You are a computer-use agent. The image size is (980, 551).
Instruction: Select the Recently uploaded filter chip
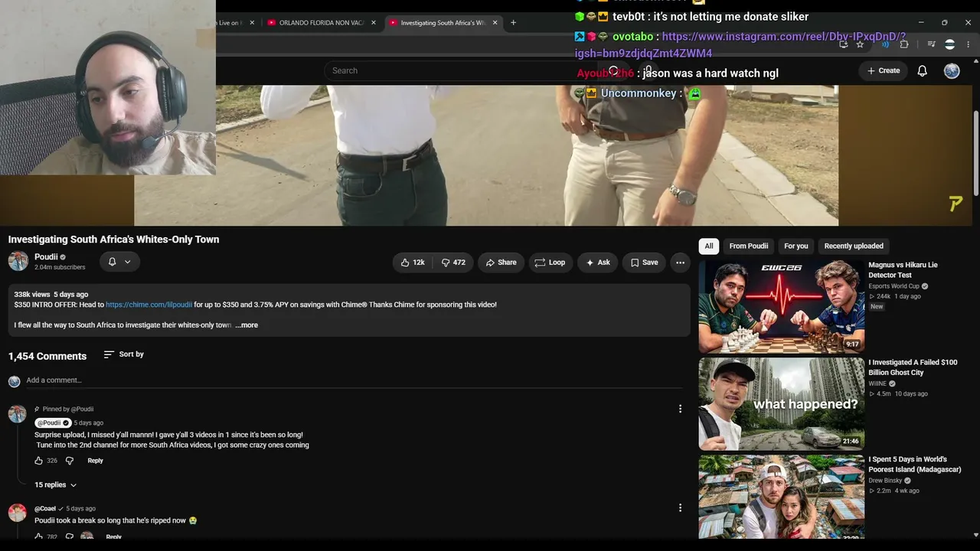854,246
